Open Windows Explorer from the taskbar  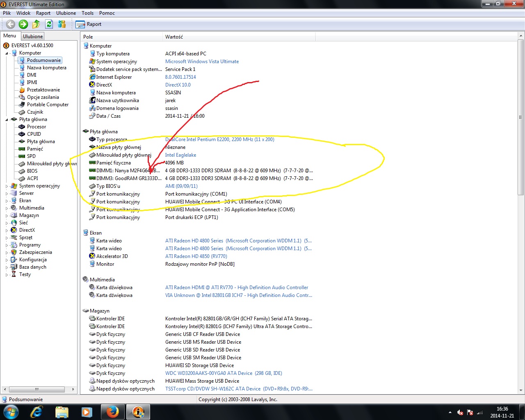point(62,411)
